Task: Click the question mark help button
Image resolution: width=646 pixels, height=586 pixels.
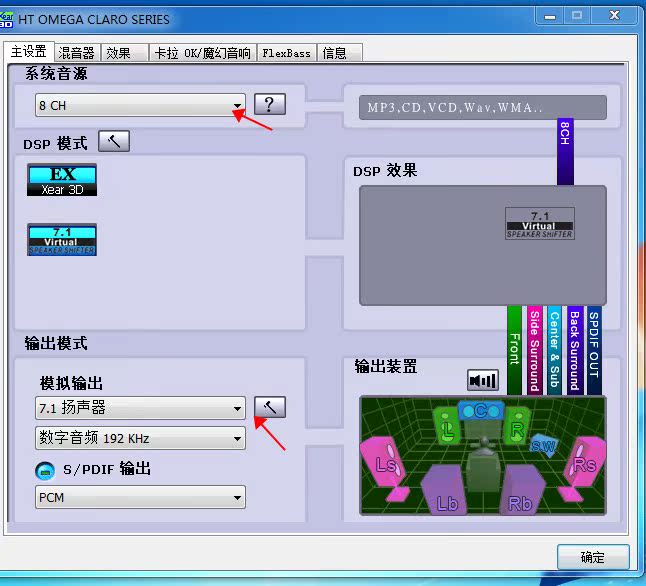Action: pos(269,104)
